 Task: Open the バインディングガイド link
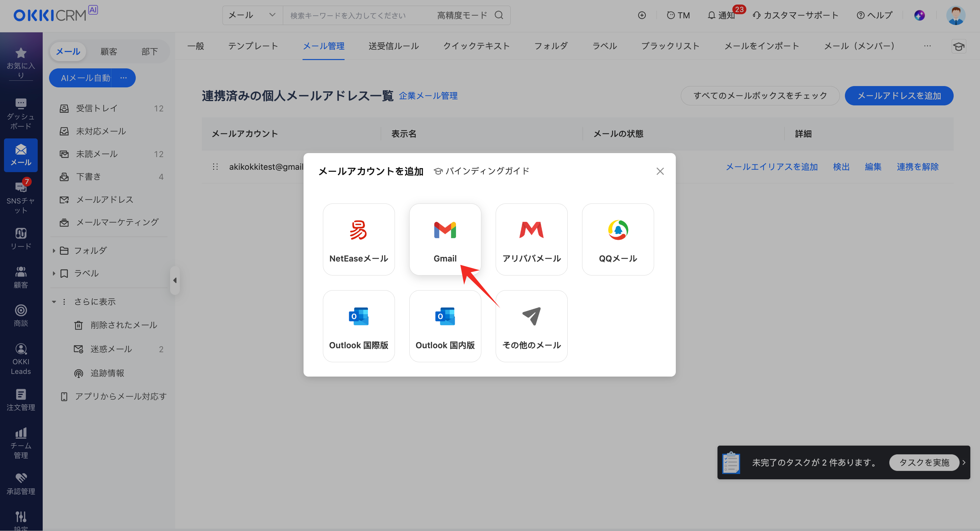pyautogui.click(x=481, y=171)
